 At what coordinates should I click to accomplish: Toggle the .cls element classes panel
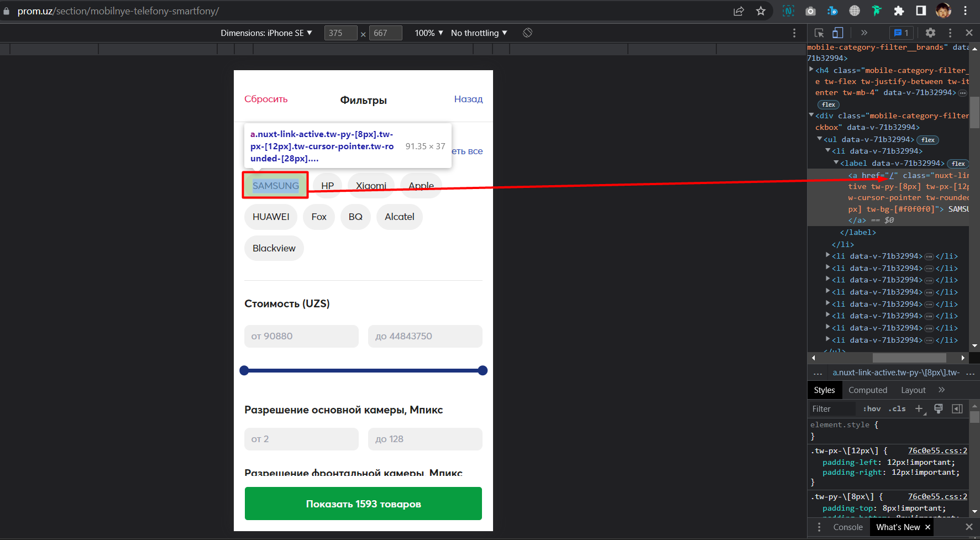tap(897, 409)
